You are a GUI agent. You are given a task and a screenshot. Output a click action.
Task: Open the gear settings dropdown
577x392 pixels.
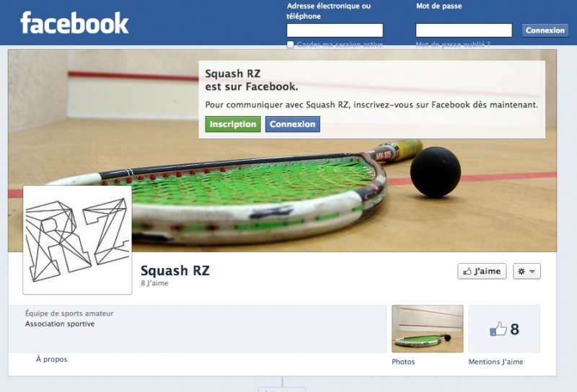[x=527, y=272]
